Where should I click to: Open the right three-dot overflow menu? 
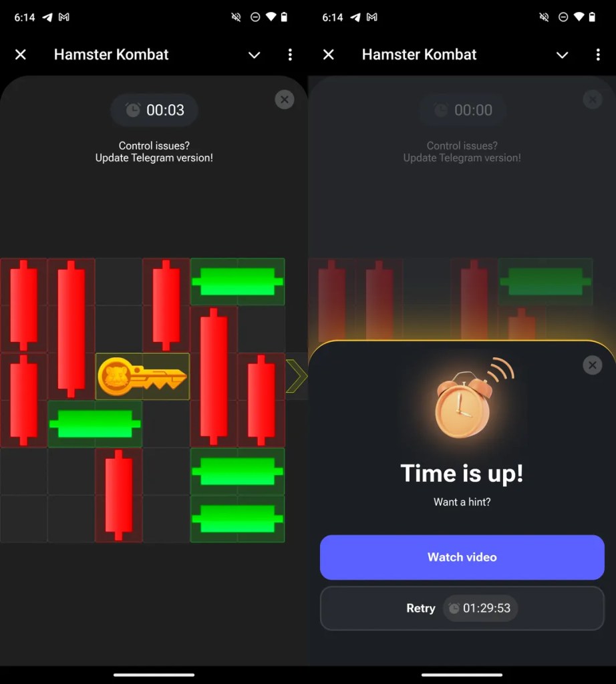(x=598, y=55)
